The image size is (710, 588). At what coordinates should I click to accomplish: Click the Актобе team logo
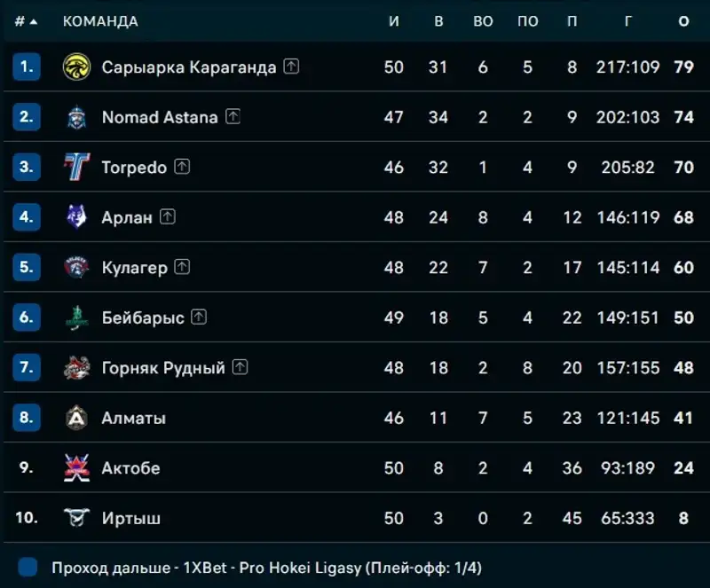[x=77, y=467]
